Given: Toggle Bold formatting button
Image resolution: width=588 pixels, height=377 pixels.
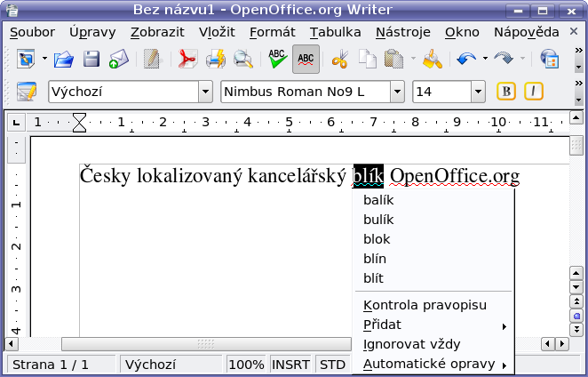Looking at the screenshot, I should tap(506, 92).
